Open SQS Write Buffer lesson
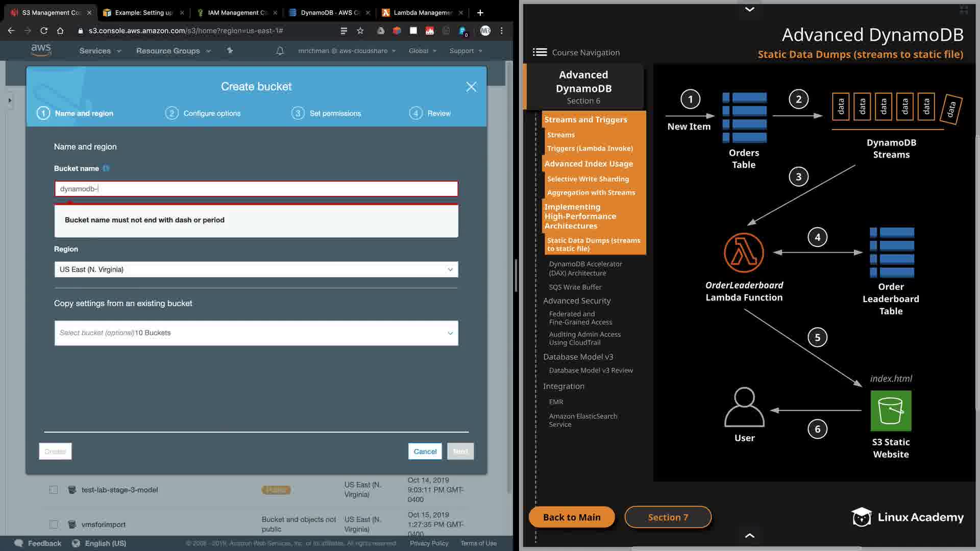This screenshot has height=551, width=980. pos(575,287)
